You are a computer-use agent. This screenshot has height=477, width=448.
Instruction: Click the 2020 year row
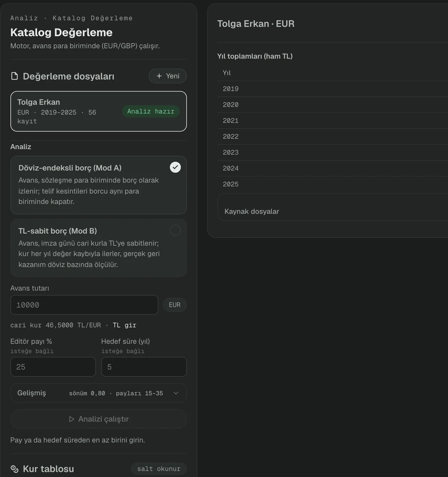coord(333,105)
